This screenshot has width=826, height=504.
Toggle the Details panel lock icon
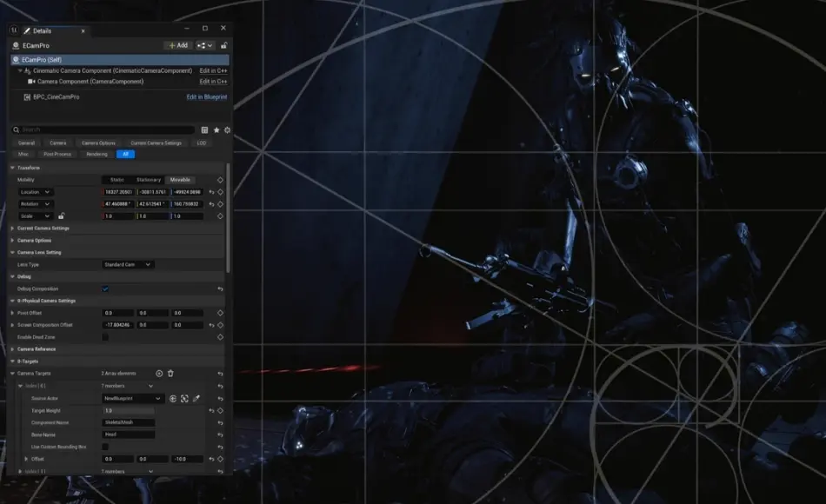coord(223,45)
